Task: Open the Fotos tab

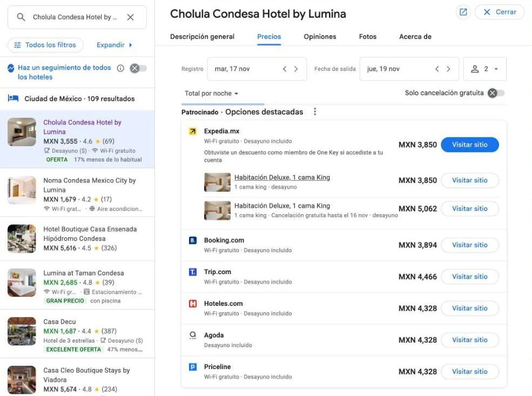Action: tap(368, 37)
